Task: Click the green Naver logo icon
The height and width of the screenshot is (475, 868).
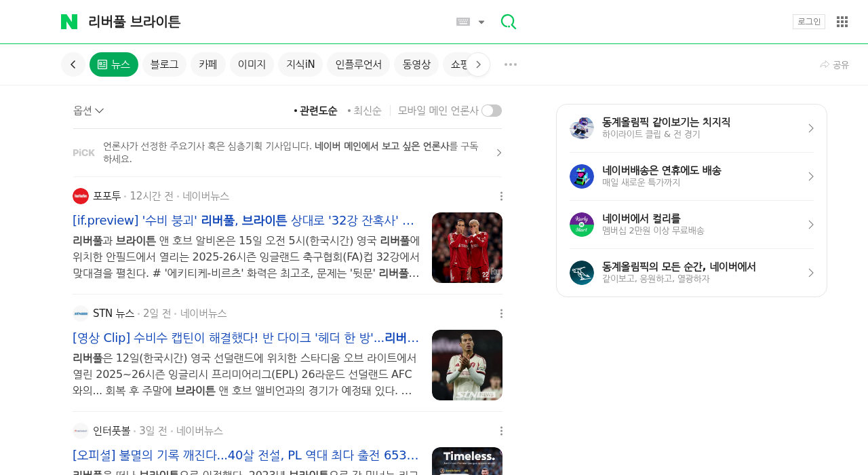Action: click(x=69, y=22)
